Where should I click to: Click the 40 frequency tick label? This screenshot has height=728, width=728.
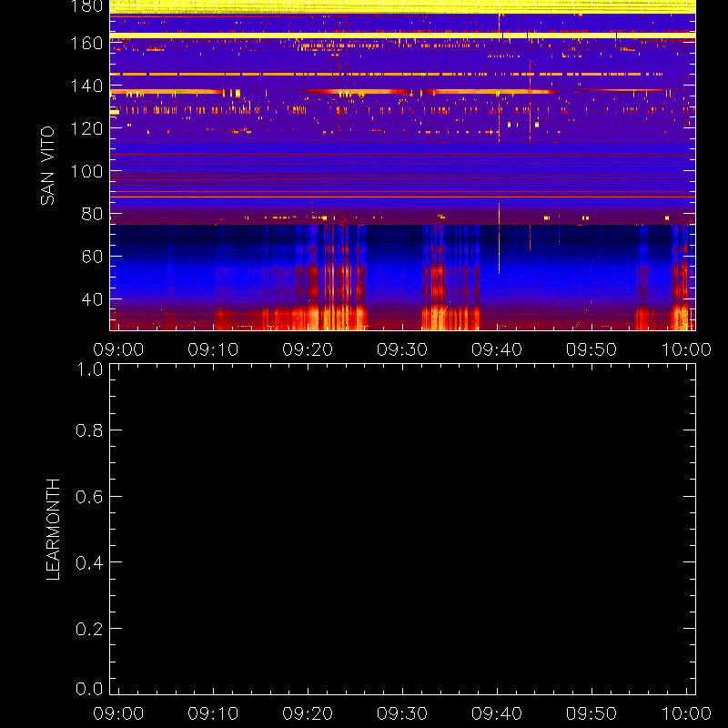pyautogui.click(x=93, y=299)
